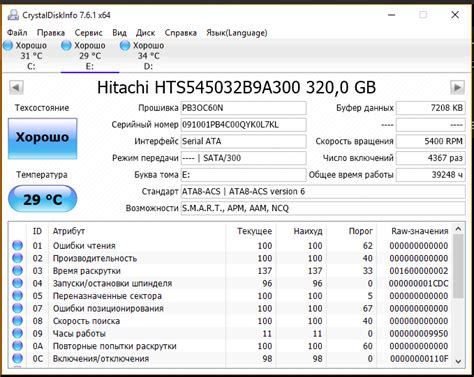The width and height of the screenshot is (474, 377).
Task: Click the Наихуд column header
Action: pyautogui.click(x=308, y=231)
